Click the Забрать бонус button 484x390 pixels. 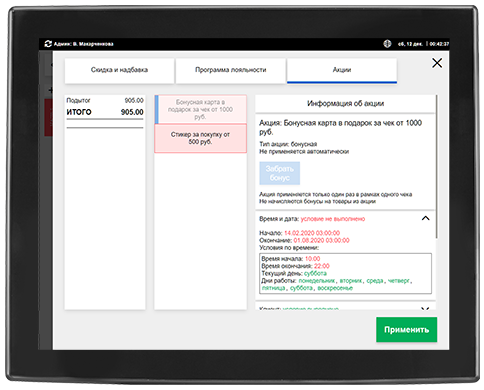pyautogui.click(x=280, y=173)
